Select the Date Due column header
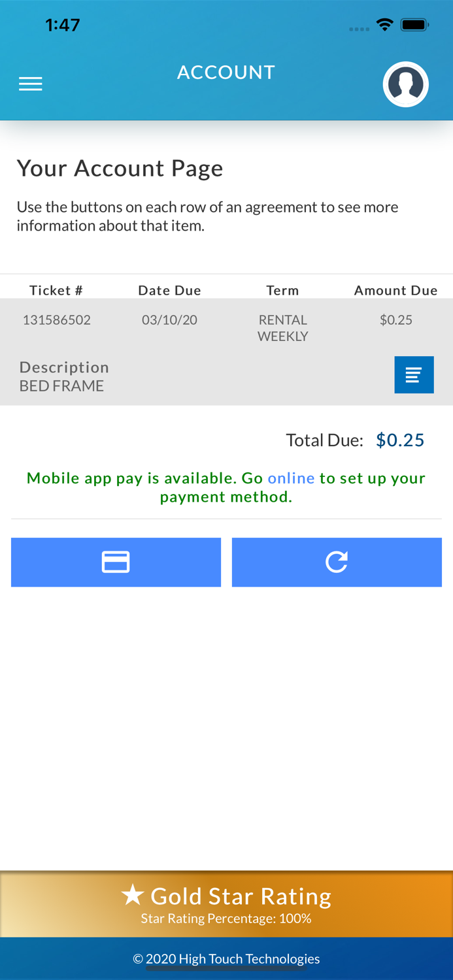453x980 pixels. 169,290
